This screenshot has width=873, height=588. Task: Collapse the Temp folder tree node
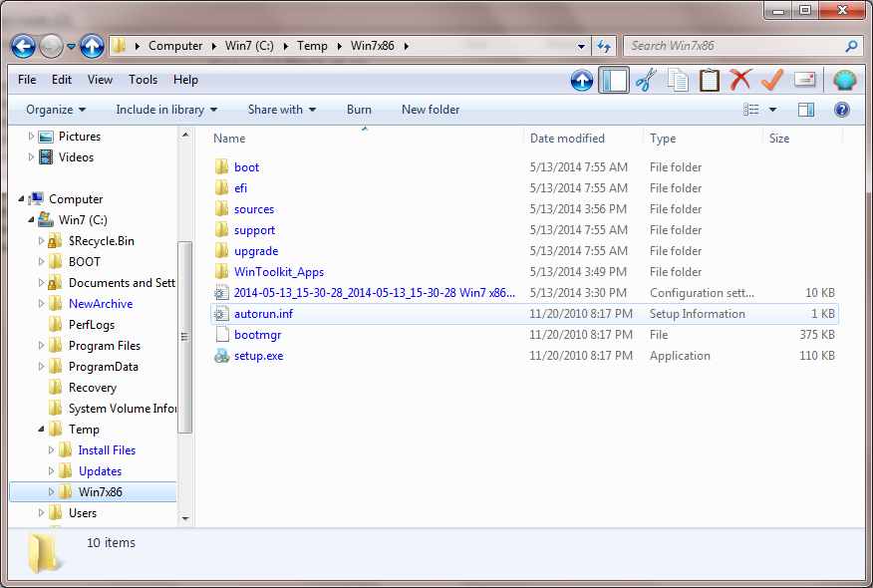click(x=43, y=430)
